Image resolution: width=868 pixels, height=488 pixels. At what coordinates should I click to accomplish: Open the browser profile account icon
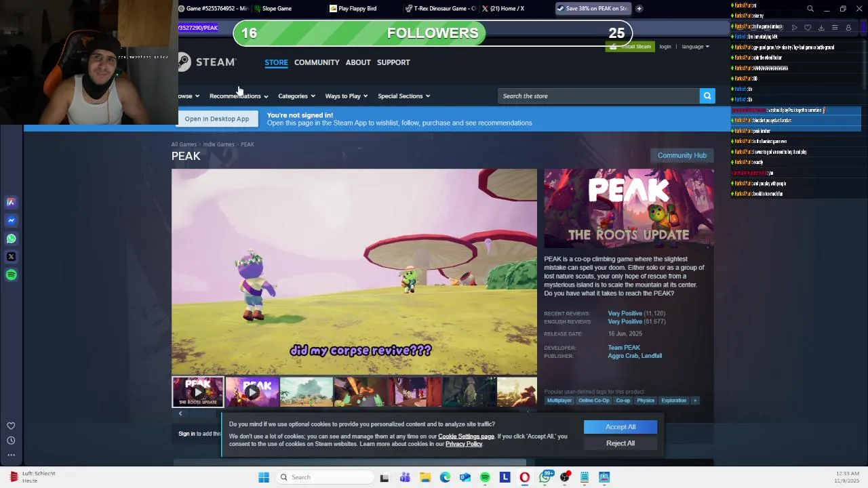pos(848,28)
